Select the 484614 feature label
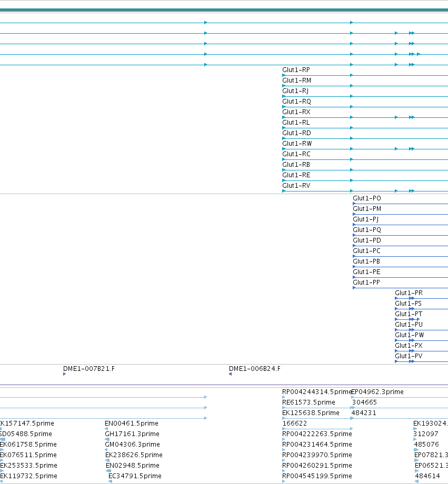Screen dimensions: 448x484 (x=427, y=476)
